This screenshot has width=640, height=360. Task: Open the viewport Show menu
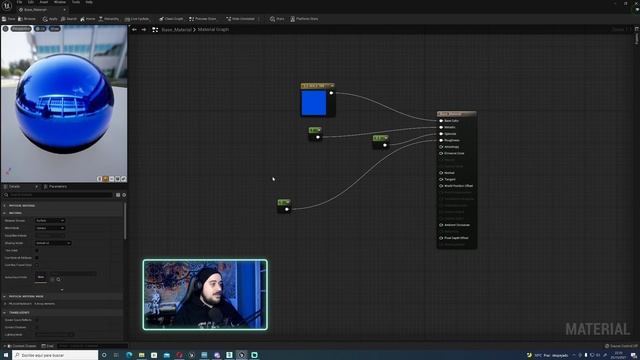[54, 29]
